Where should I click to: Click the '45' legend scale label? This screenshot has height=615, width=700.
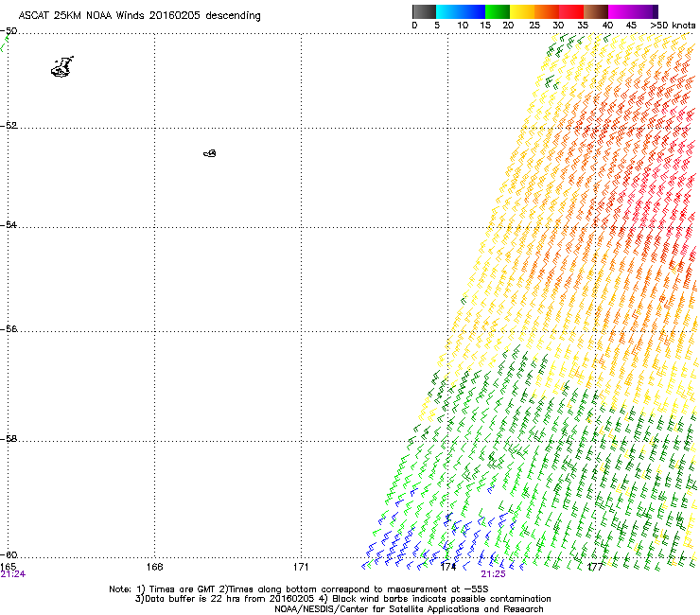631,26
